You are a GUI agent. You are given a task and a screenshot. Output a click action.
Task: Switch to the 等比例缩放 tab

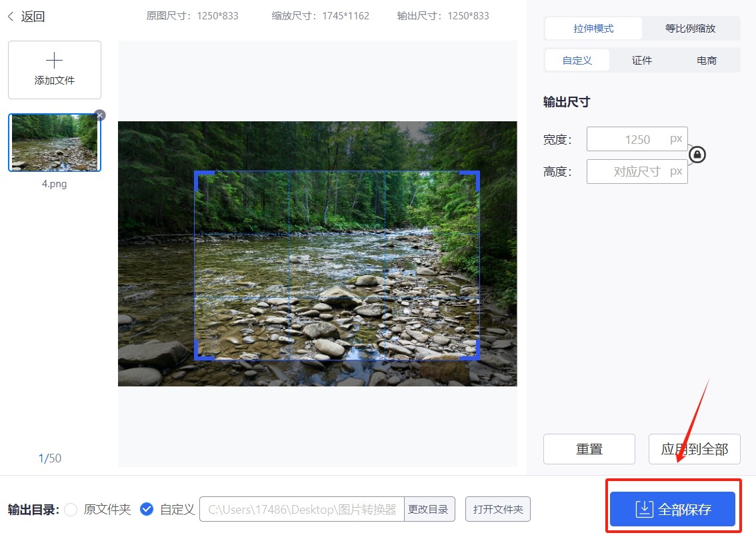click(x=690, y=29)
